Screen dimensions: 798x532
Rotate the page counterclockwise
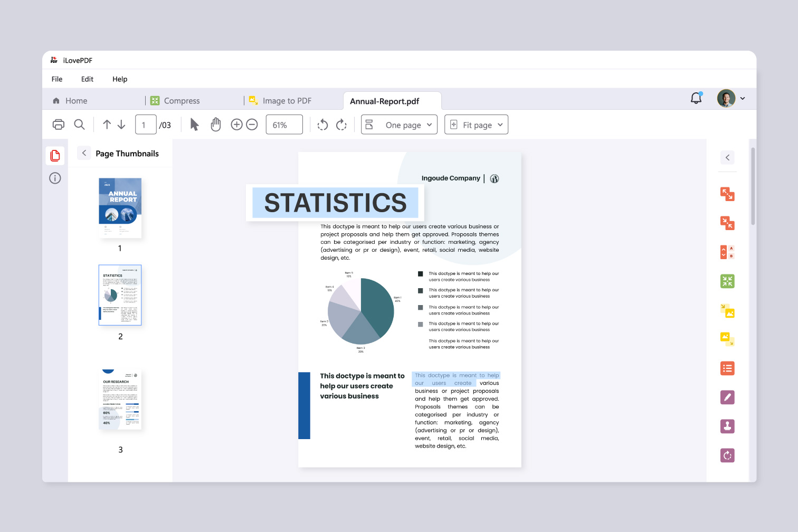[322, 124]
